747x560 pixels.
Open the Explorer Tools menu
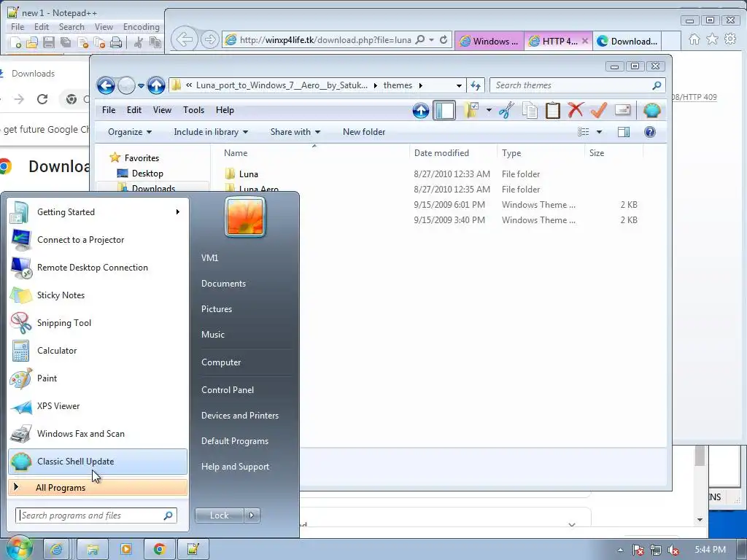(193, 110)
